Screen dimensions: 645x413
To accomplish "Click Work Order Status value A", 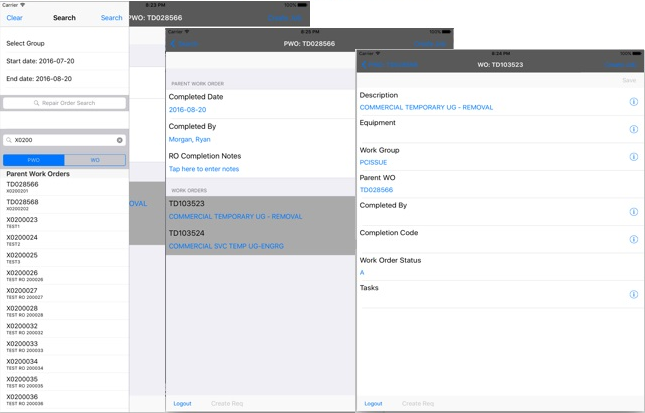I will 362,272.
